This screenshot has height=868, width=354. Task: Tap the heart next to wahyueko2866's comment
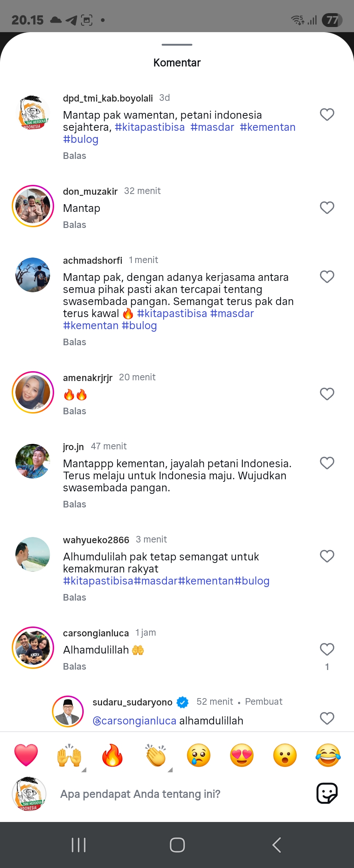point(327,556)
